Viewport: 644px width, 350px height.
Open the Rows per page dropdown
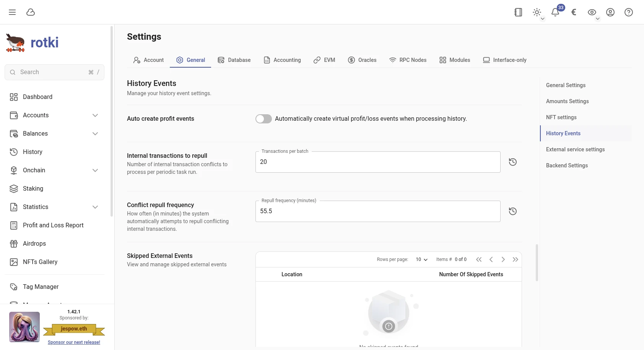[x=421, y=259]
